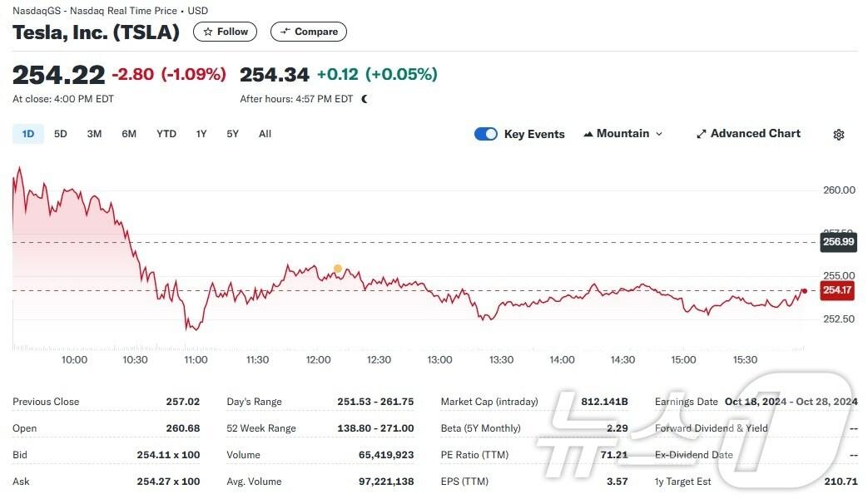
Task: Show the 5Y price range
Action: [232, 134]
